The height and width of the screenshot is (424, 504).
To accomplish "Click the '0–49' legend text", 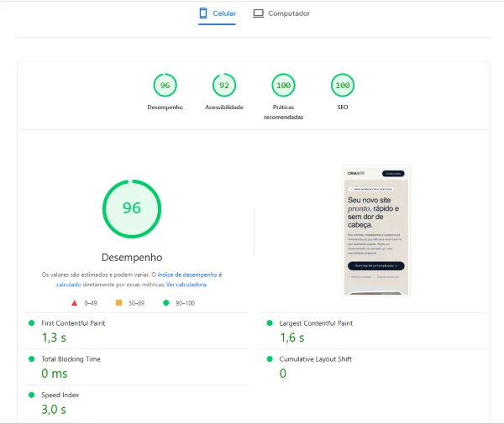I will pos(91,303).
